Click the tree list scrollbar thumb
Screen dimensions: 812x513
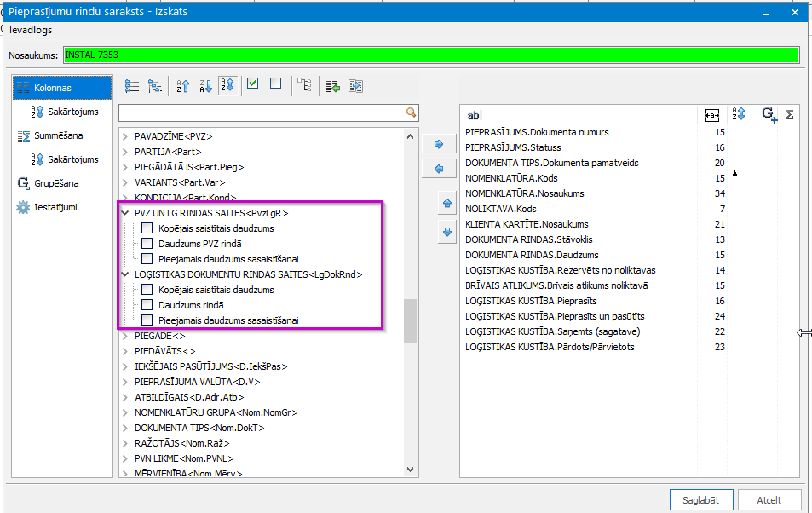click(x=410, y=320)
